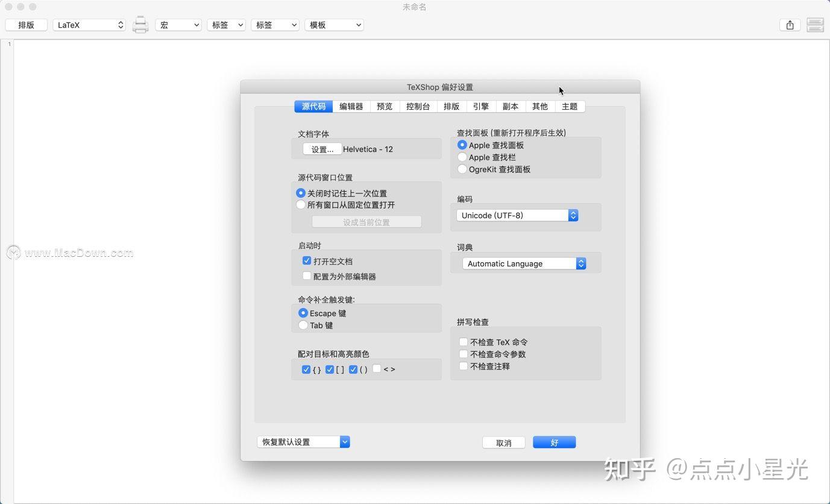Switch to the 预览 tab
The height and width of the screenshot is (504, 830).
point(385,106)
